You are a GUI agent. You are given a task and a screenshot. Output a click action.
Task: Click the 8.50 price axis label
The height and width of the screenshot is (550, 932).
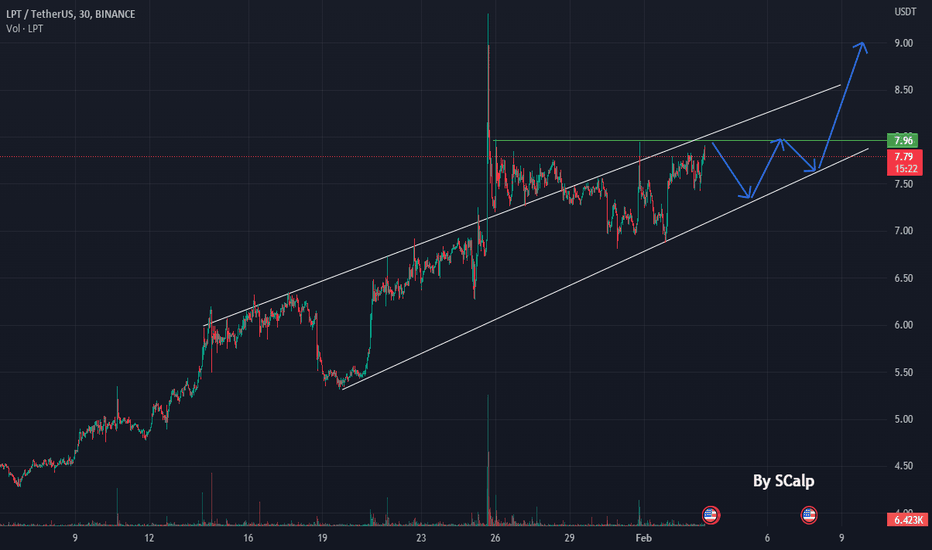tap(903, 90)
